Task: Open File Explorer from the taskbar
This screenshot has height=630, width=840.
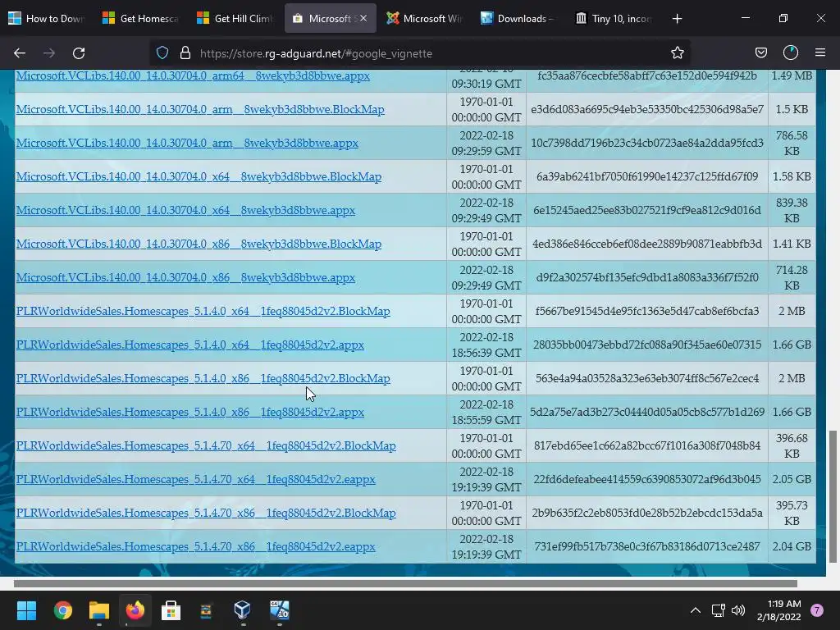Action: coord(99,610)
